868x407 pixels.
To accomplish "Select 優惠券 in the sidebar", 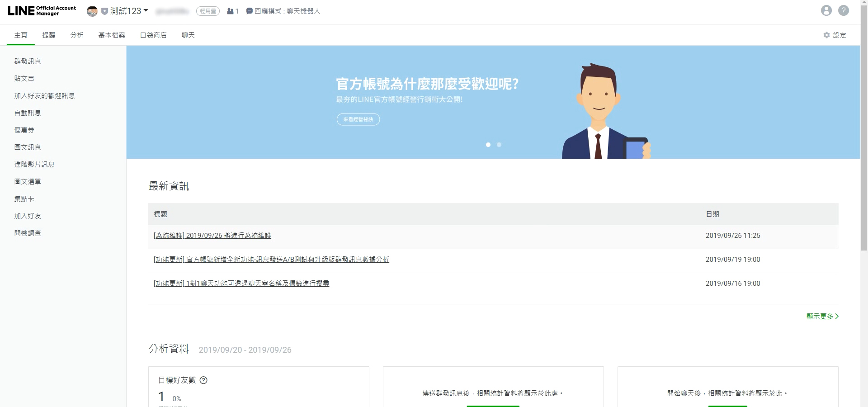I will 24,130.
